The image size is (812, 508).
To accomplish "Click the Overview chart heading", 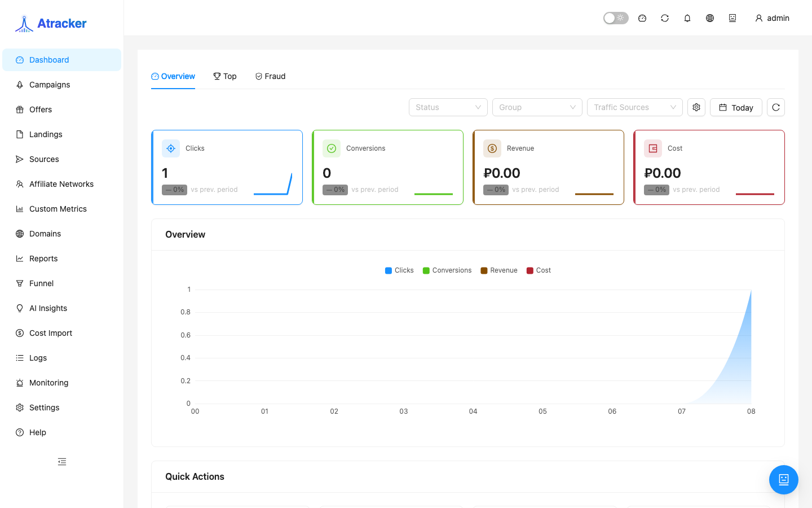I will click(x=185, y=234).
